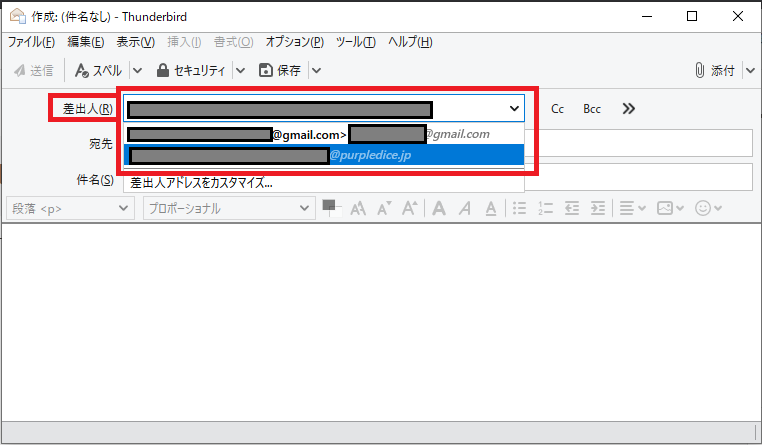The image size is (763, 445).
Task: Open the オプション(P) menu
Action: click(x=294, y=42)
